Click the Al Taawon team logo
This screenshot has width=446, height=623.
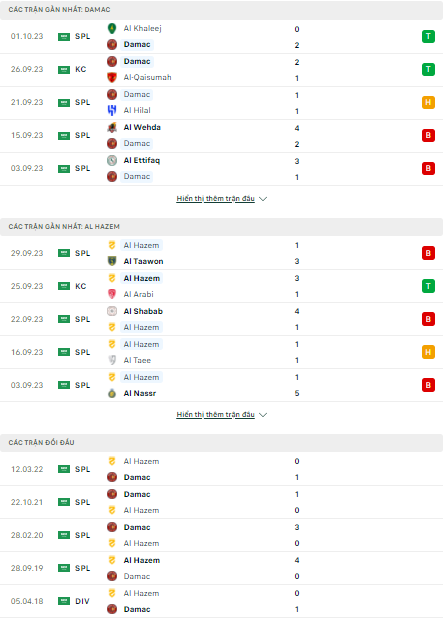(112, 261)
